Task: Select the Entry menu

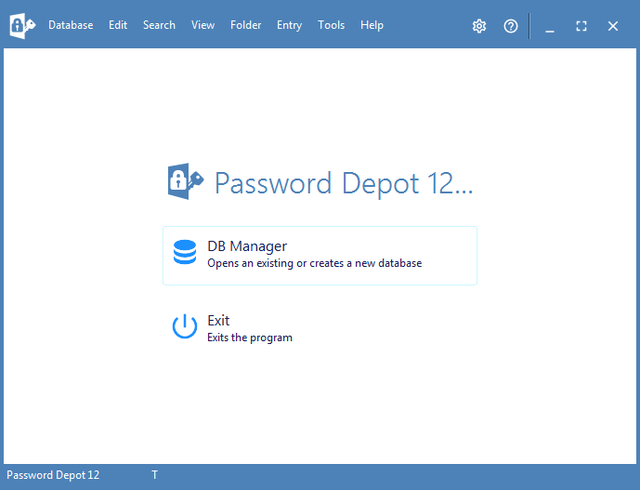Action: (289, 25)
